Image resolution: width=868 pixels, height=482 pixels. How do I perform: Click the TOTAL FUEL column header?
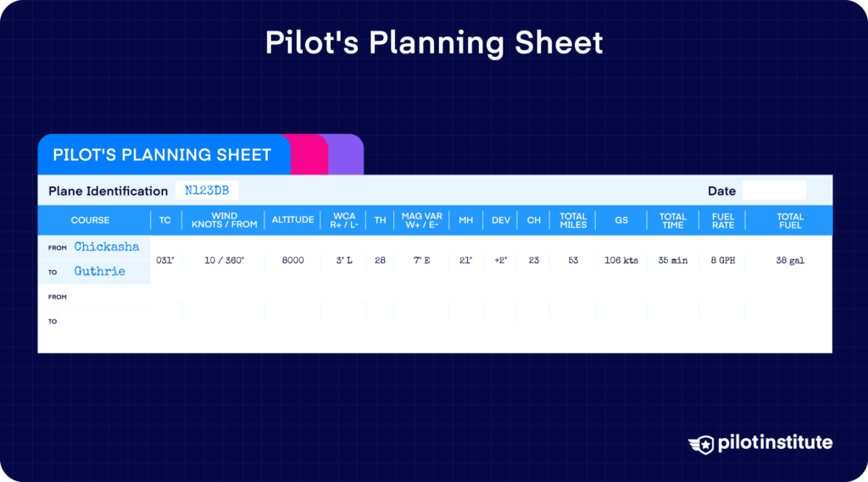point(790,221)
